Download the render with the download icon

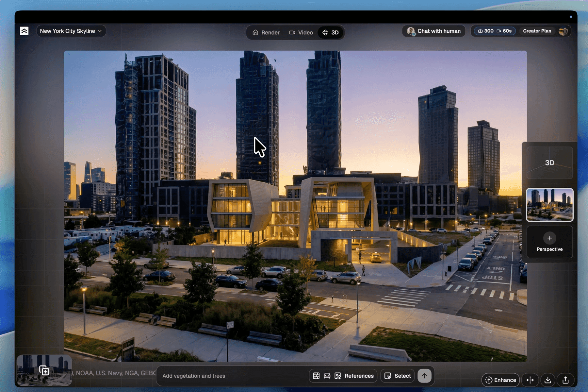(548, 380)
